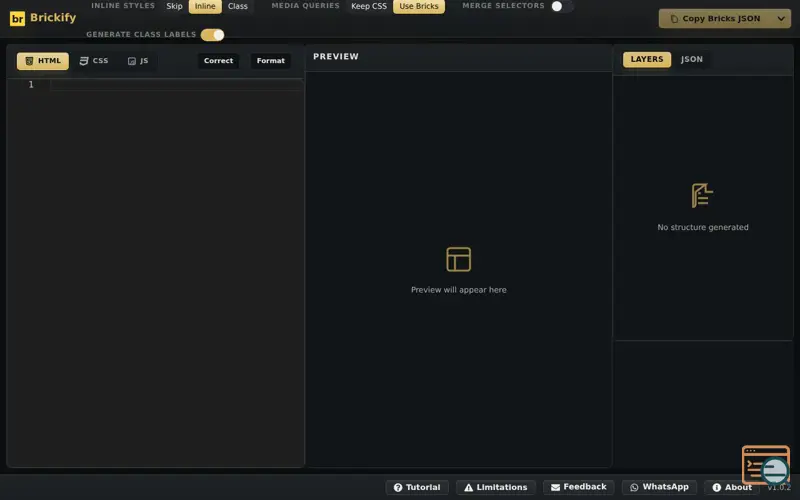Open the Layers tab
The image size is (800, 500).
646,59
